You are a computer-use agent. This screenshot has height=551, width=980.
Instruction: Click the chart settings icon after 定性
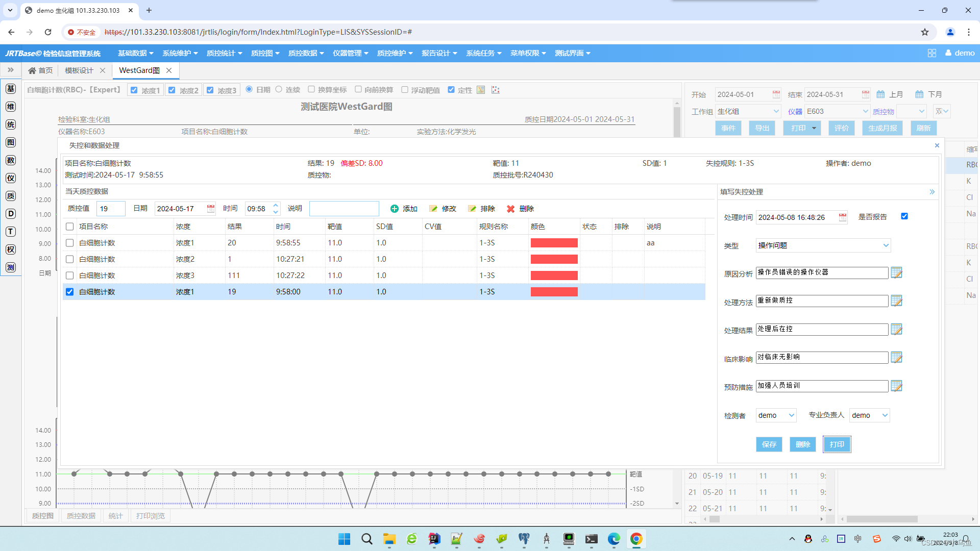tap(481, 90)
